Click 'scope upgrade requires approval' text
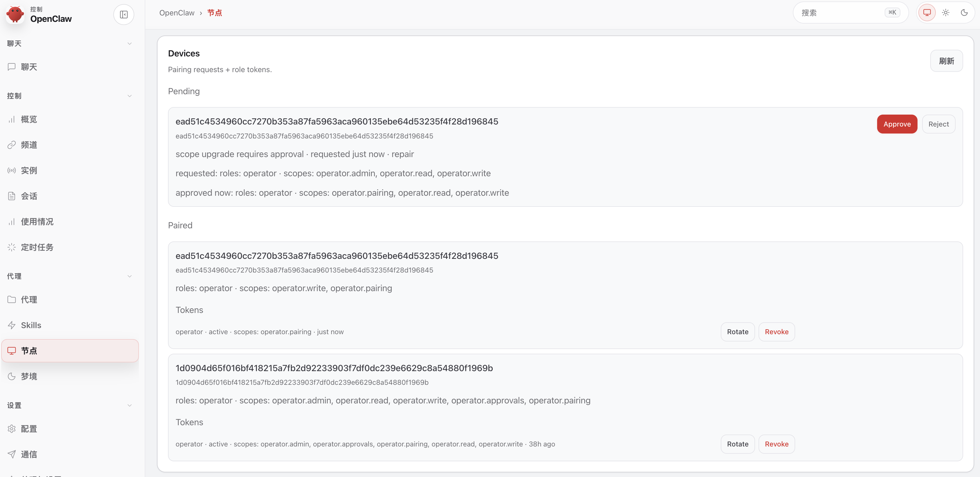The width and height of the screenshot is (980, 477). (239, 154)
